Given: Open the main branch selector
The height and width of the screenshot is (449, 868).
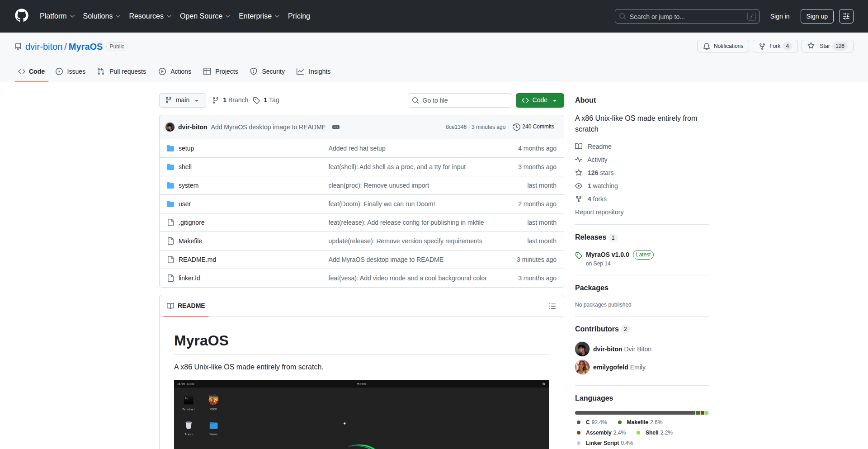Looking at the screenshot, I should point(182,100).
